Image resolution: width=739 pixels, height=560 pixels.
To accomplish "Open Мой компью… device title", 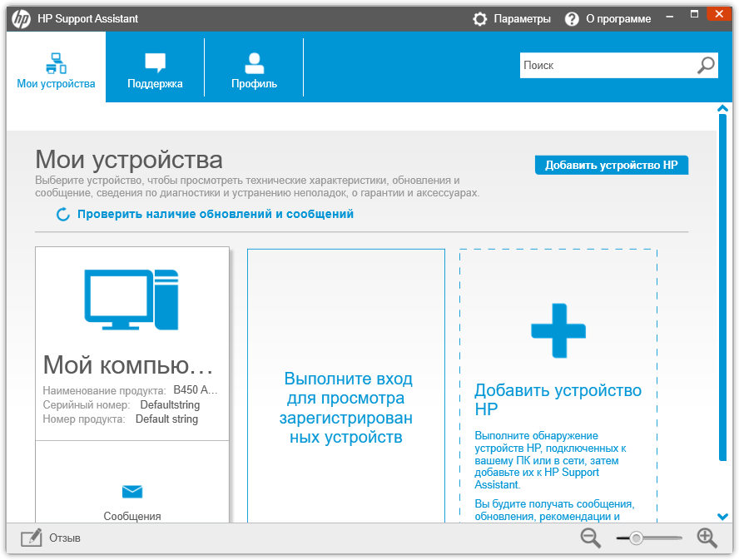I will 128,364.
